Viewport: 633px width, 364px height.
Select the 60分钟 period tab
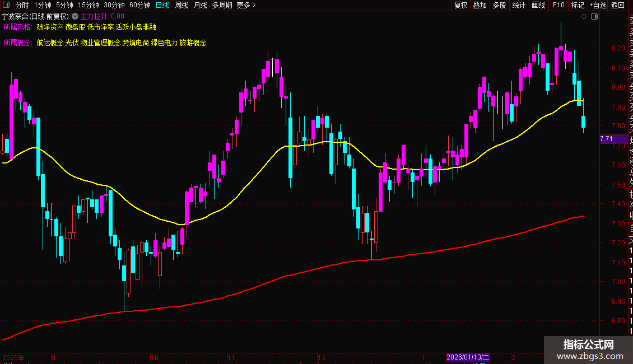coord(140,5)
